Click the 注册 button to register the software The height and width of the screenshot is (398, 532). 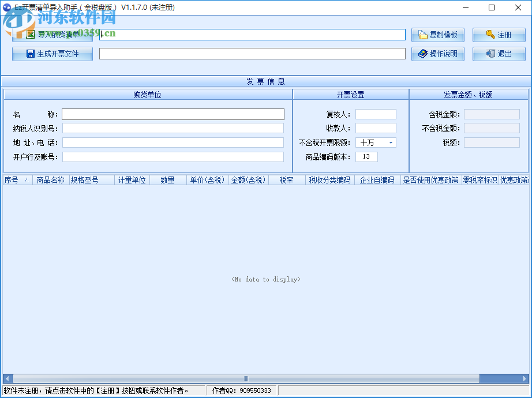[x=499, y=35]
